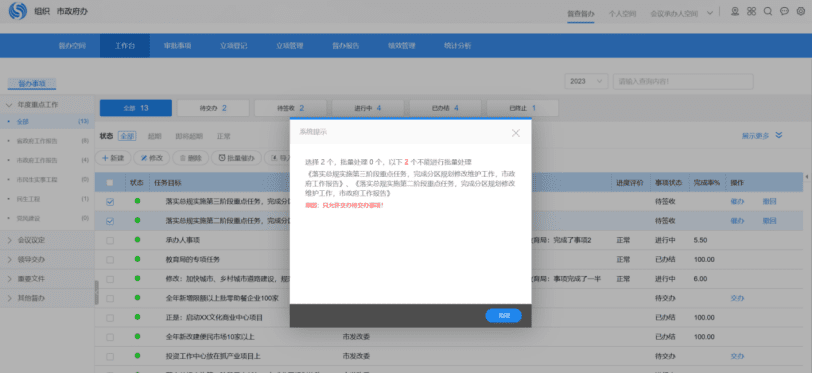Select the 待交办 2 filter button

(x=213, y=108)
